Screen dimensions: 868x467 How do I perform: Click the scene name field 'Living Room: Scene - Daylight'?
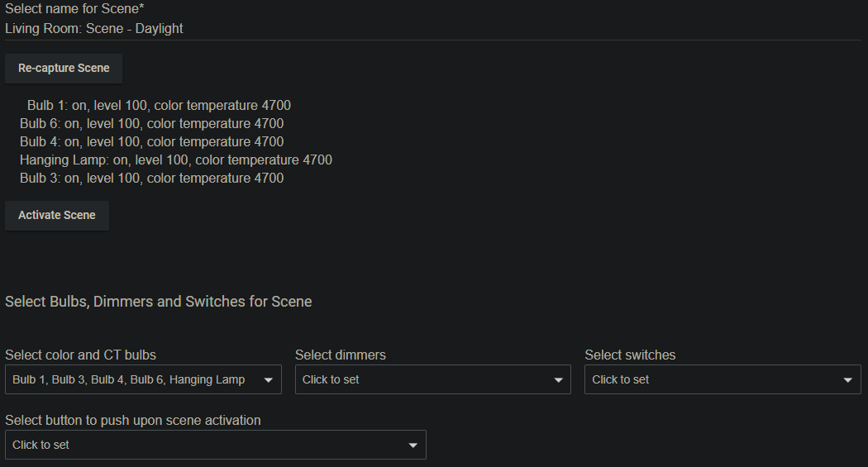click(x=433, y=29)
